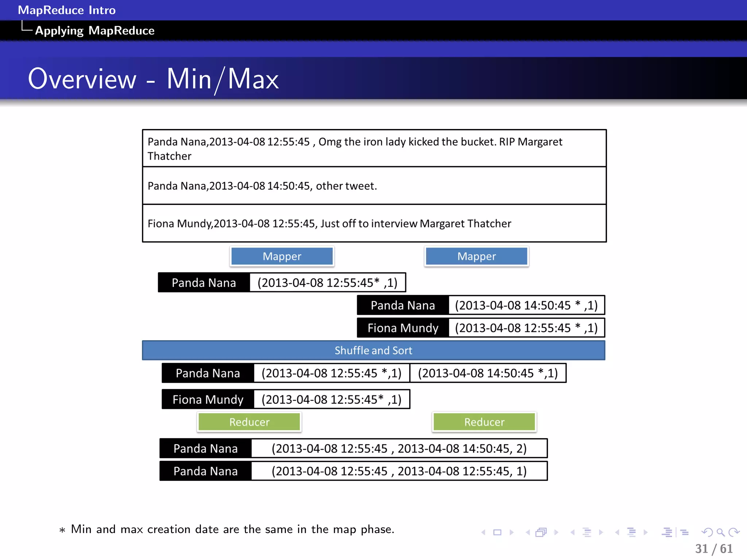This screenshot has width=747, height=560.
Task: Click sorted value (2013-04-08 14:50:45 *,1)
Action: click(x=488, y=373)
